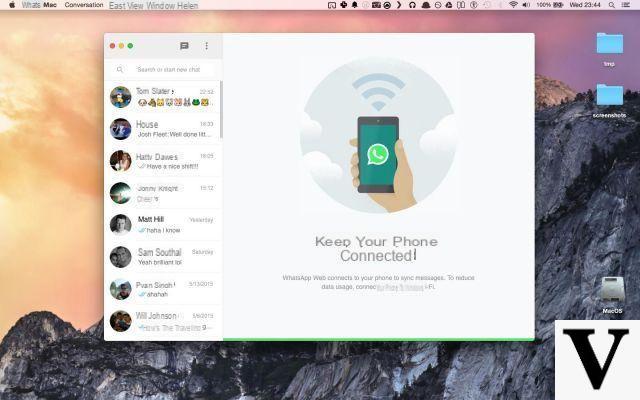Click the Google Drive icon in menu bar

(x=449, y=5)
